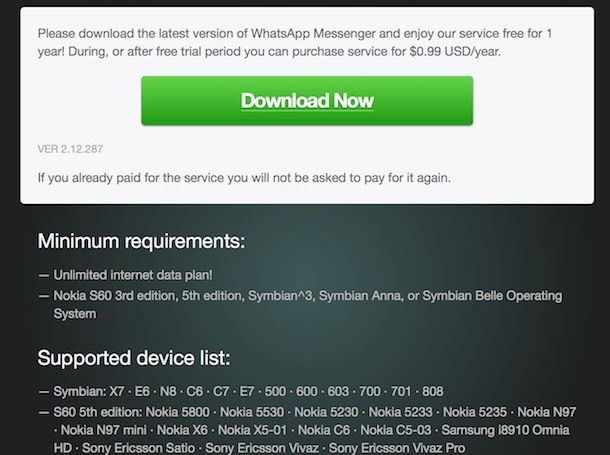This screenshot has width=610, height=455.
Task: Click the 'Please download the latest version' paragraph
Action: click(295, 42)
